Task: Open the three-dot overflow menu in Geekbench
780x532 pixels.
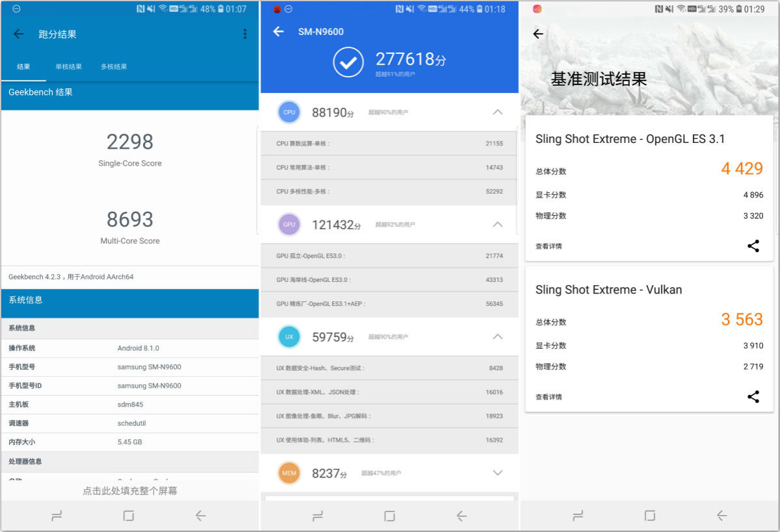Action: pyautogui.click(x=245, y=34)
